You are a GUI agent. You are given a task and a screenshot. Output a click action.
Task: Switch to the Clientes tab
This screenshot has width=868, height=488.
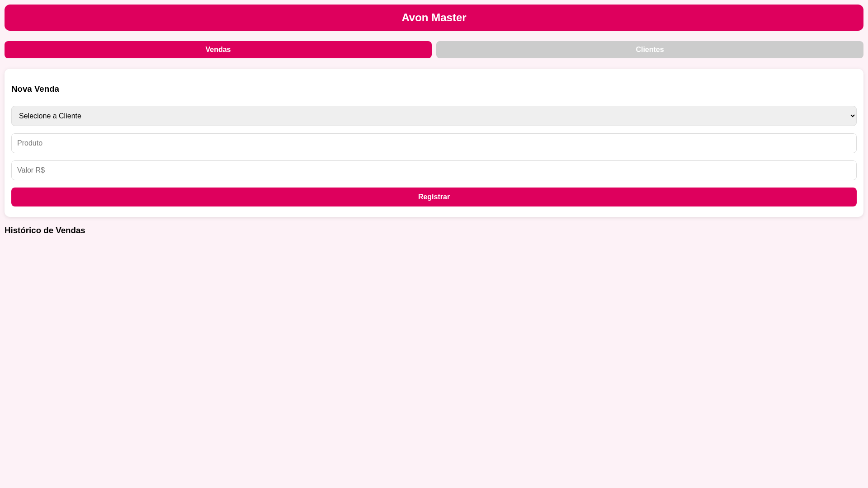pos(650,50)
